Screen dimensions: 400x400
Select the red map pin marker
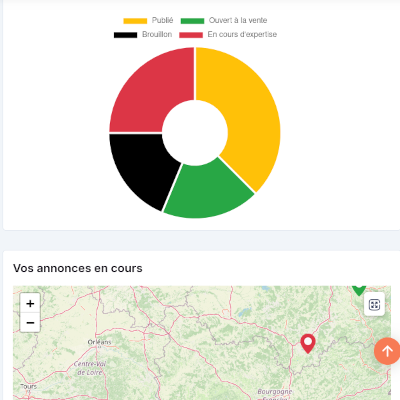coord(308,343)
